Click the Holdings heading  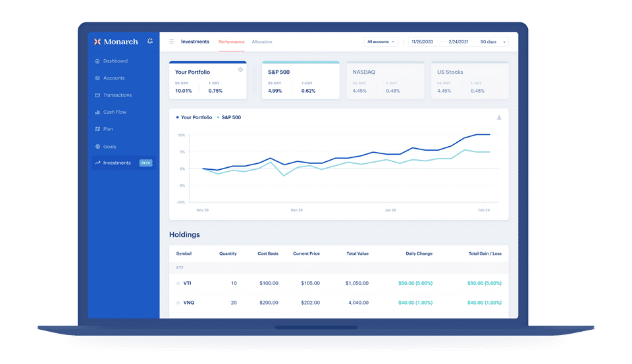184,234
